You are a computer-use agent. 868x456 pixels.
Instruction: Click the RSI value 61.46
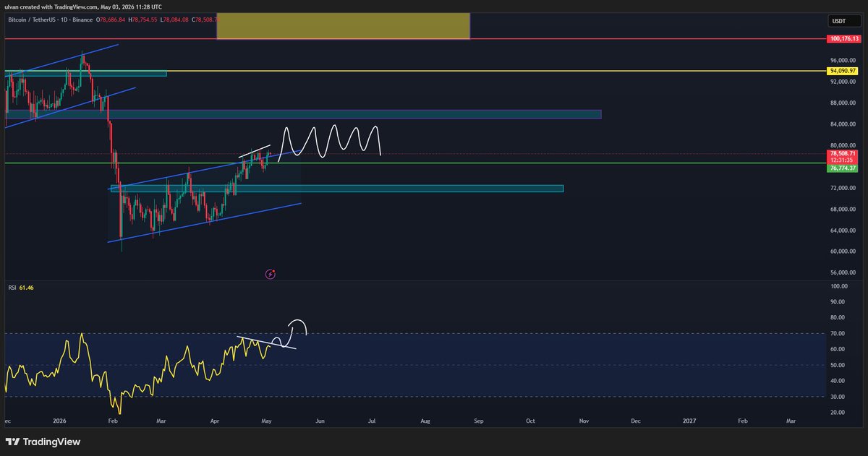point(26,288)
